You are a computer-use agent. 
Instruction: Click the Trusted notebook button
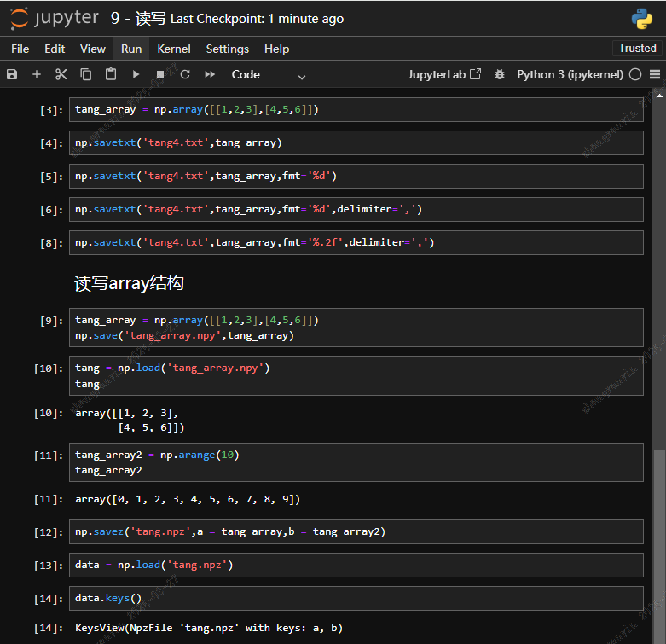click(637, 48)
